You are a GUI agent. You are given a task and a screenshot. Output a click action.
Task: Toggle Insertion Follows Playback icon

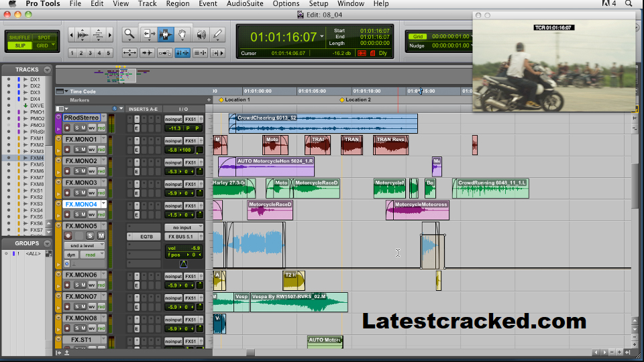coord(217,52)
